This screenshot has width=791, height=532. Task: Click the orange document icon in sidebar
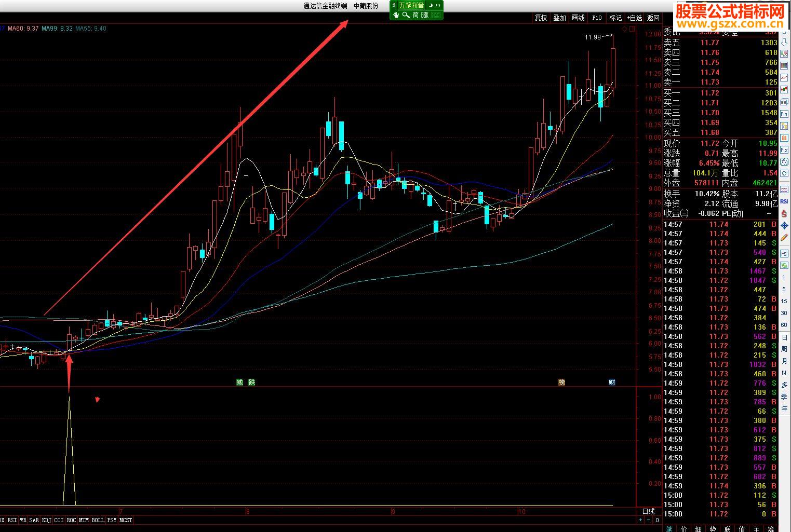(784, 138)
